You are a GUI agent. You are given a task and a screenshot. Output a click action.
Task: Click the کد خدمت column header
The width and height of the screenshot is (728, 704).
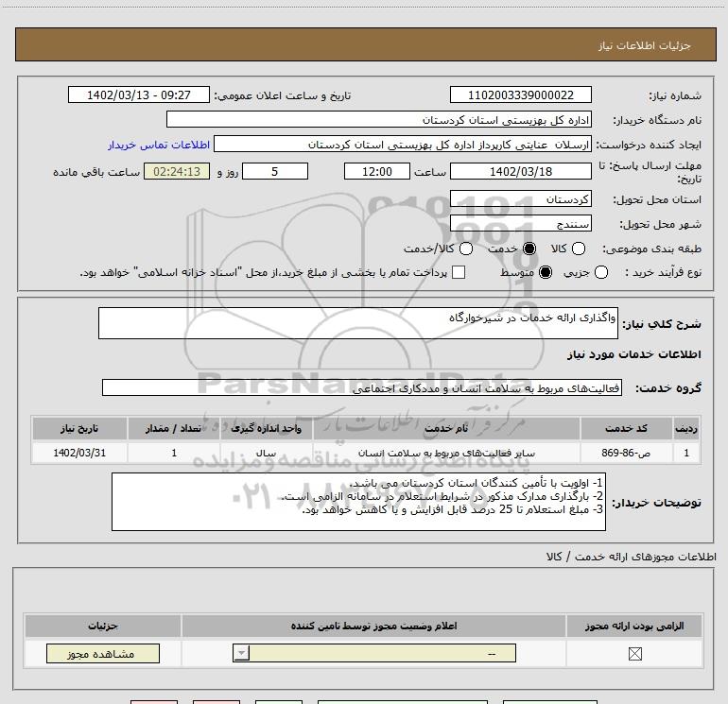[626, 428]
